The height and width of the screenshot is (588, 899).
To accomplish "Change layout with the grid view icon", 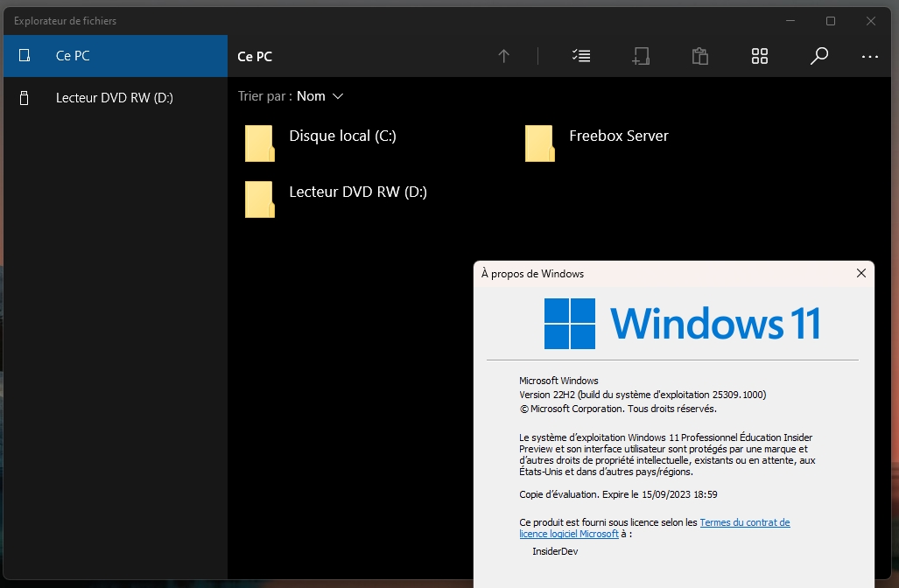I will (760, 56).
